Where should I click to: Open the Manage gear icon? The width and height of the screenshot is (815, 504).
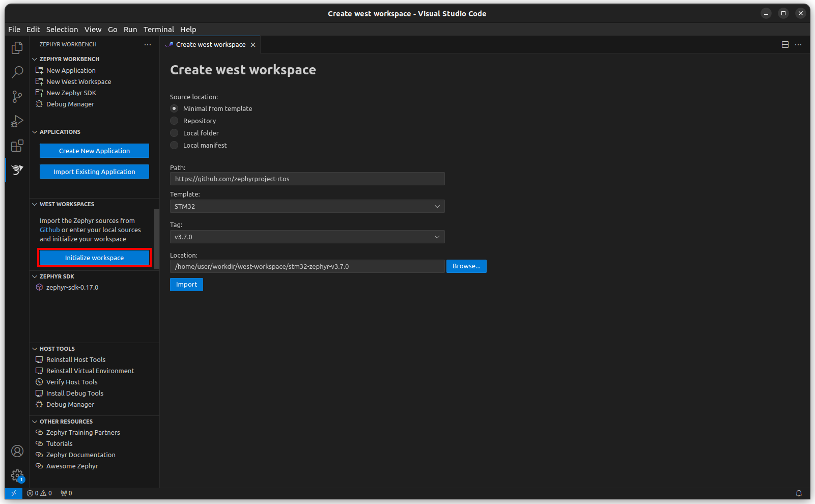(x=17, y=475)
